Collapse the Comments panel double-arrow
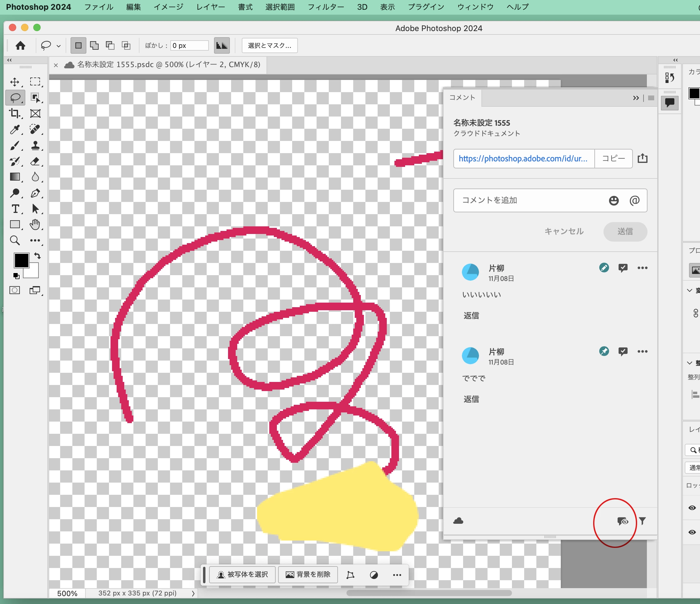This screenshot has height=604, width=700. [x=636, y=98]
